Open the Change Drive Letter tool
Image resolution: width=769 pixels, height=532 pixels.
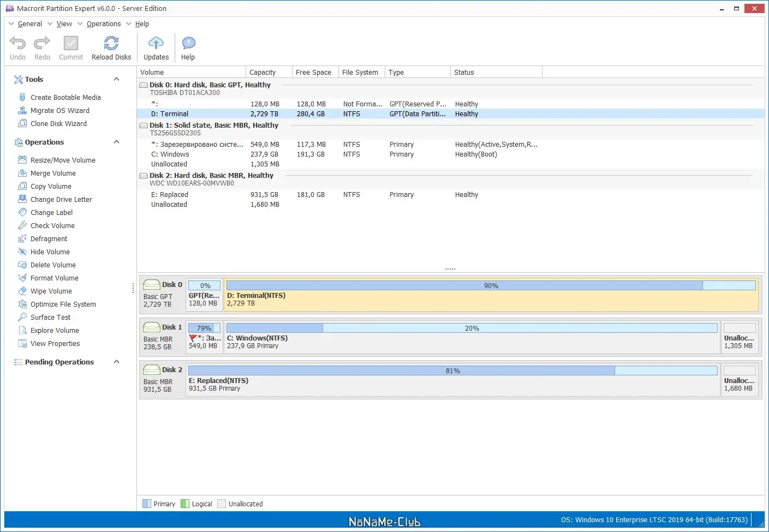61,199
